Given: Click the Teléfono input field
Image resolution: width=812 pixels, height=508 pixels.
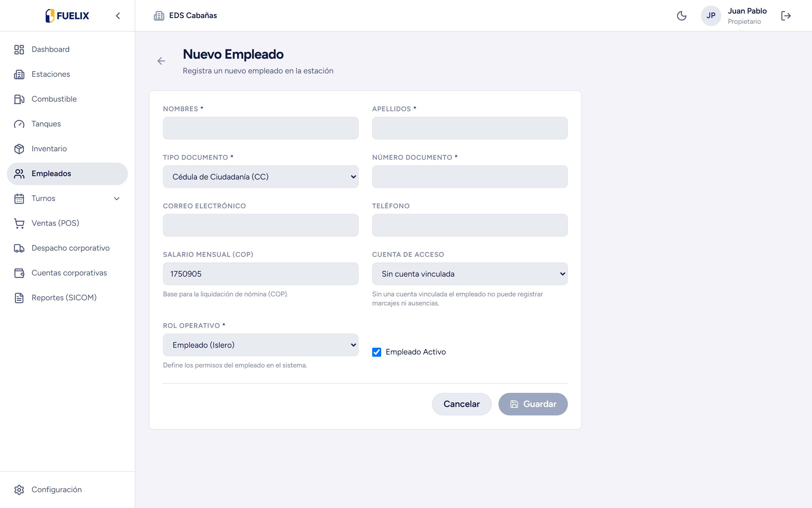Looking at the screenshot, I should tap(470, 225).
